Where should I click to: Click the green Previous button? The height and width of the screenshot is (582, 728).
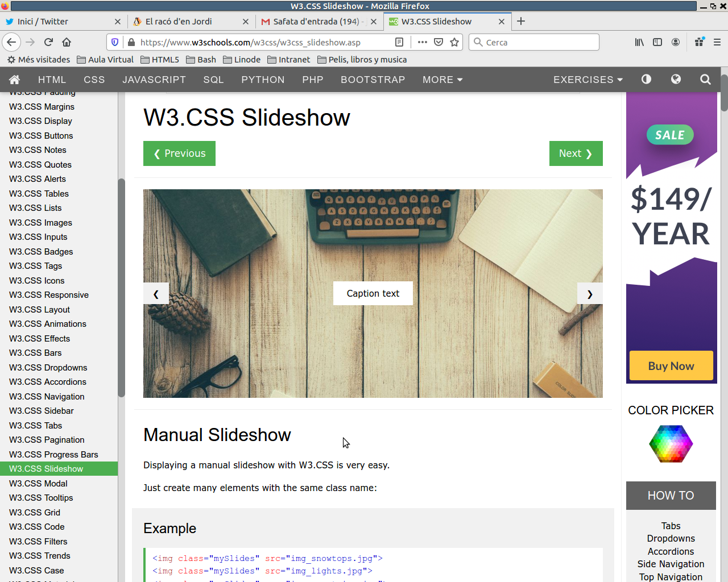pyautogui.click(x=179, y=153)
